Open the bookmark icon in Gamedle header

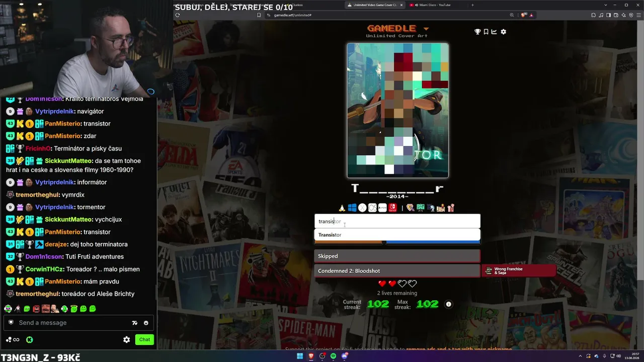tap(486, 32)
